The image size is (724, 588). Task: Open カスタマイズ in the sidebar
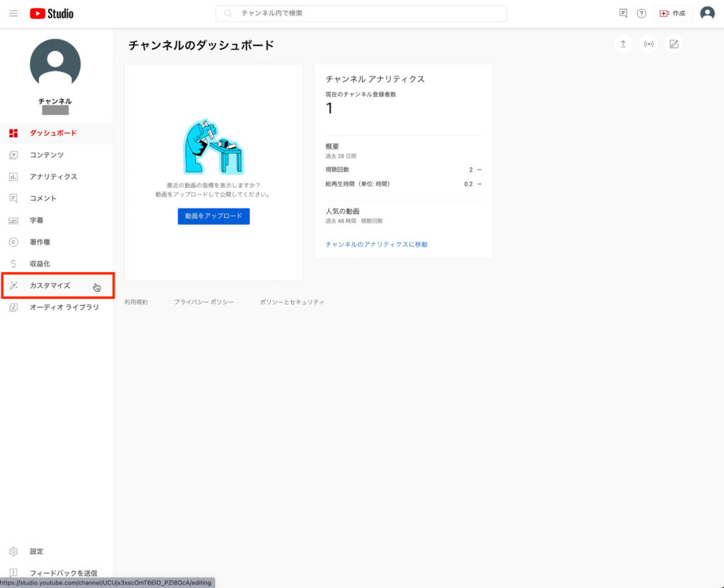click(x=49, y=286)
